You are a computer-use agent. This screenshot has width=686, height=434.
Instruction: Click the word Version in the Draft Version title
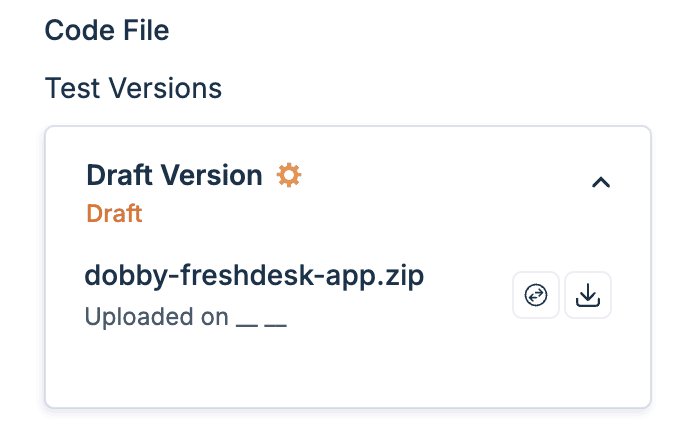[x=213, y=176]
